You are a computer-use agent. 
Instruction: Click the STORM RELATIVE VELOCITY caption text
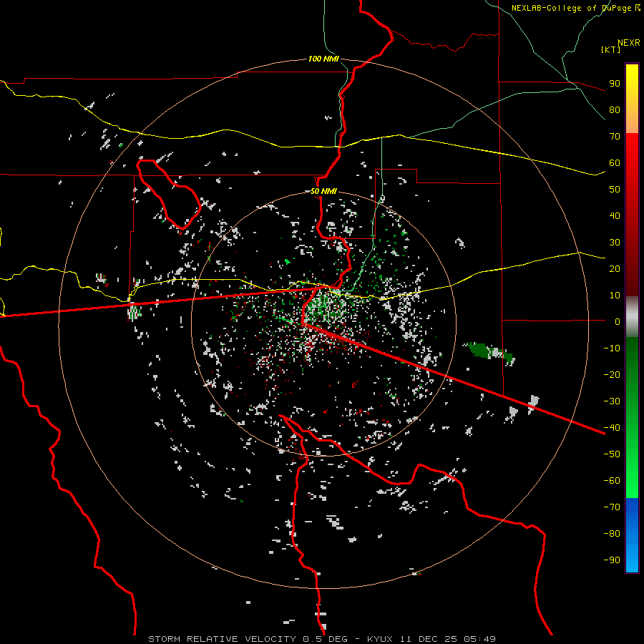click(222, 639)
